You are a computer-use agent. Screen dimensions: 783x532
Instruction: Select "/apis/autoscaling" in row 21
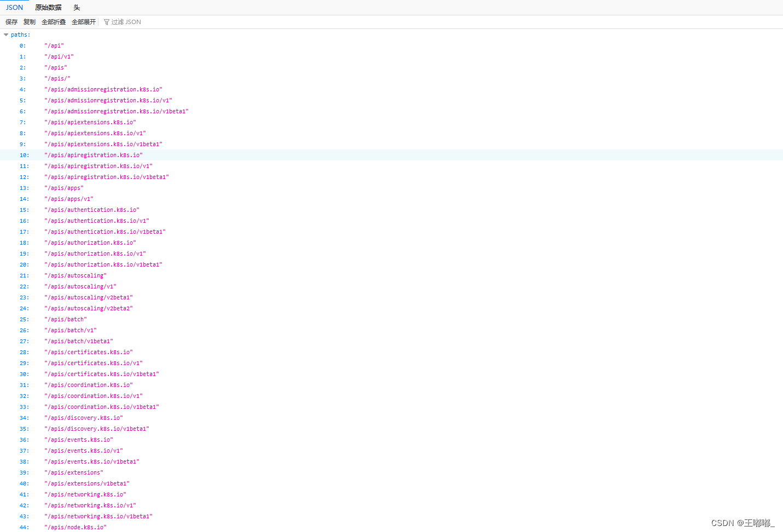(76, 275)
